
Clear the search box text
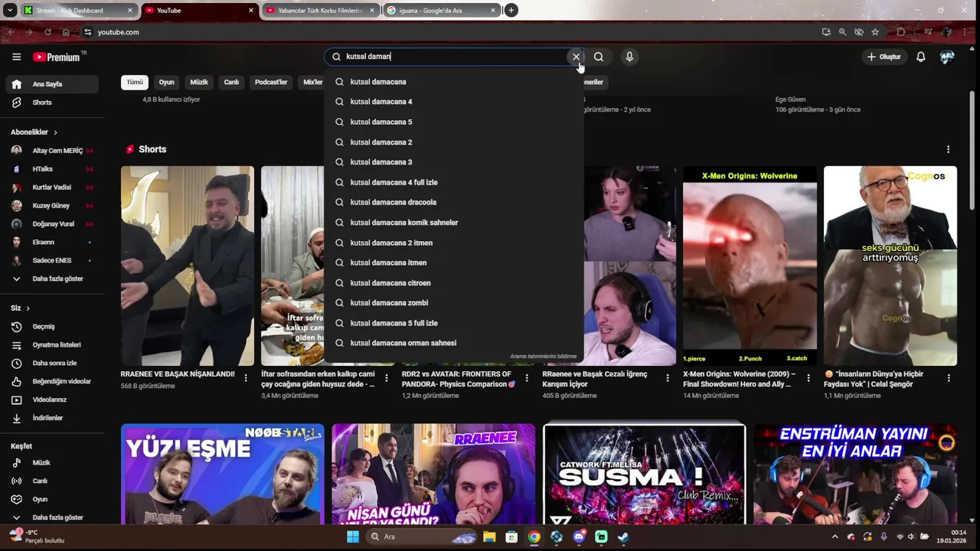tap(576, 57)
